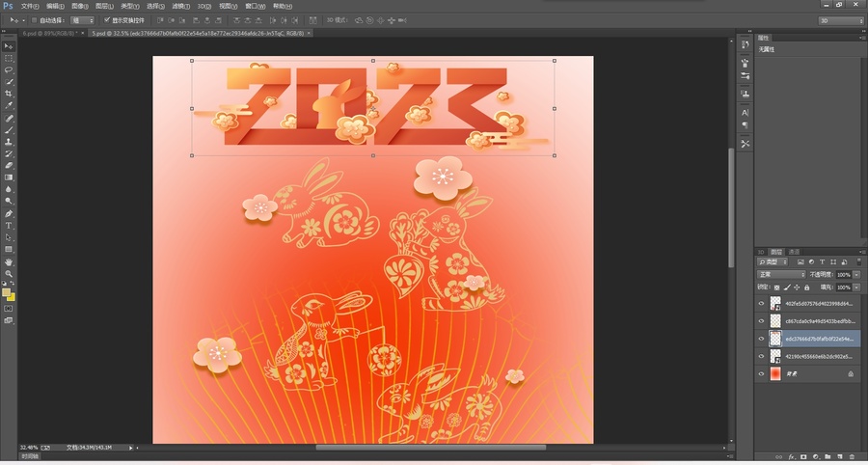This screenshot has width=868, height=465.
Task: Toggle the layer filter on/off switch
Action: tap(857, 261)
